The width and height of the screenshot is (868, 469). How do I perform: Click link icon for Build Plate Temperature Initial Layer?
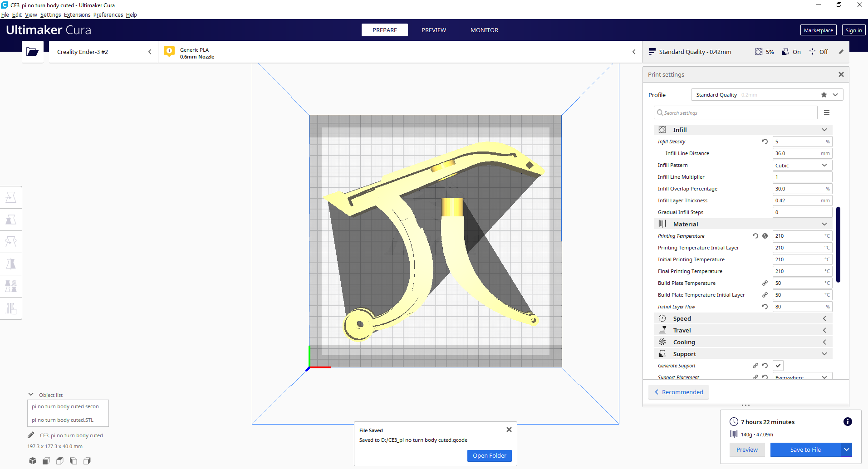coord(765,295)
